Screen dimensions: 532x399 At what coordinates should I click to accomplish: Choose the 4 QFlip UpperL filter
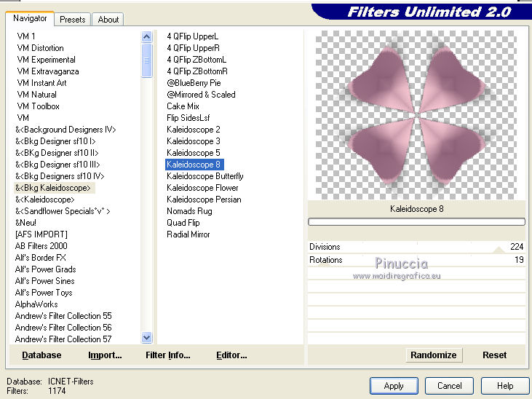coord(192,36)
